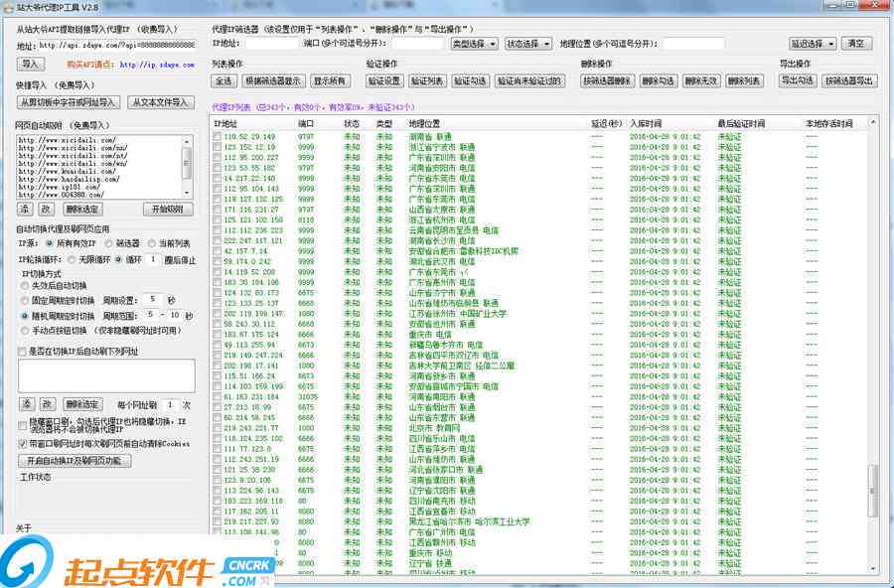Click 改 button beside the scrape URL list
The height and width of the screenshot is (588, 894).
pos(46,210)
